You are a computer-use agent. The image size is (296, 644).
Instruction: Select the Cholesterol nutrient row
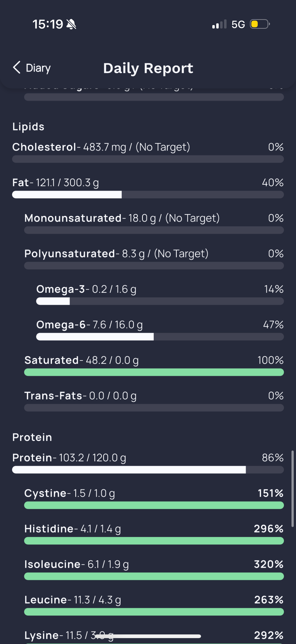[x=148, y=152]
